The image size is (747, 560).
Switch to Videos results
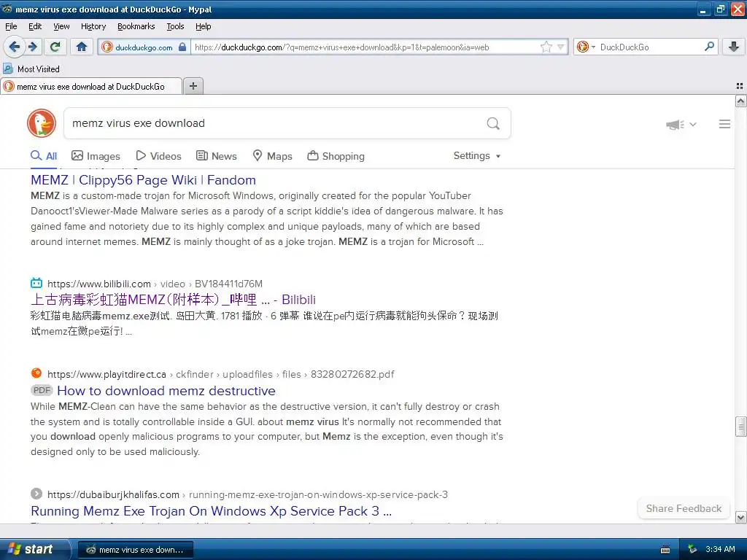tap(158, 156)
